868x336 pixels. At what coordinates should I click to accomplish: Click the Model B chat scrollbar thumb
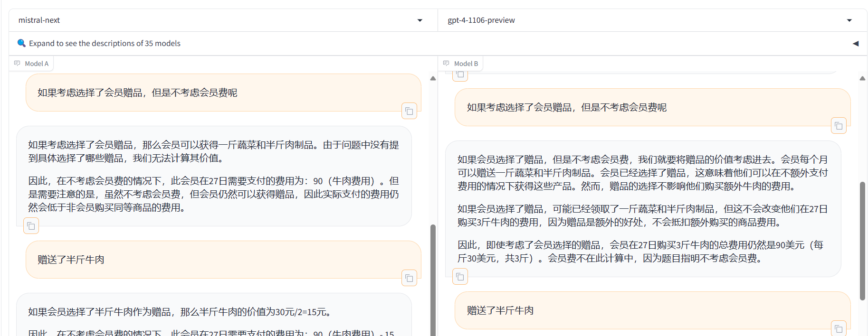[862, 240]
